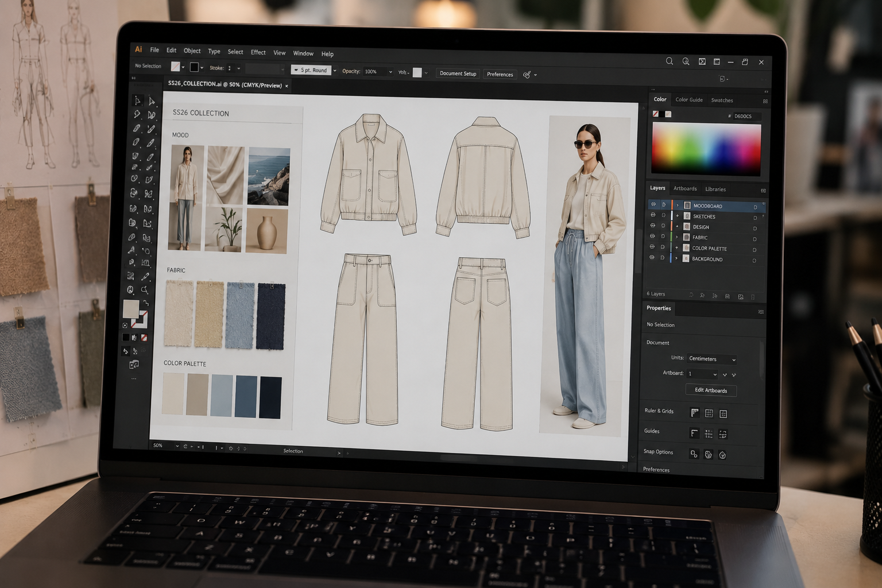The image size is (882, 588).
Task: Click the Edit Artboards button
Action: pos(711,390)
